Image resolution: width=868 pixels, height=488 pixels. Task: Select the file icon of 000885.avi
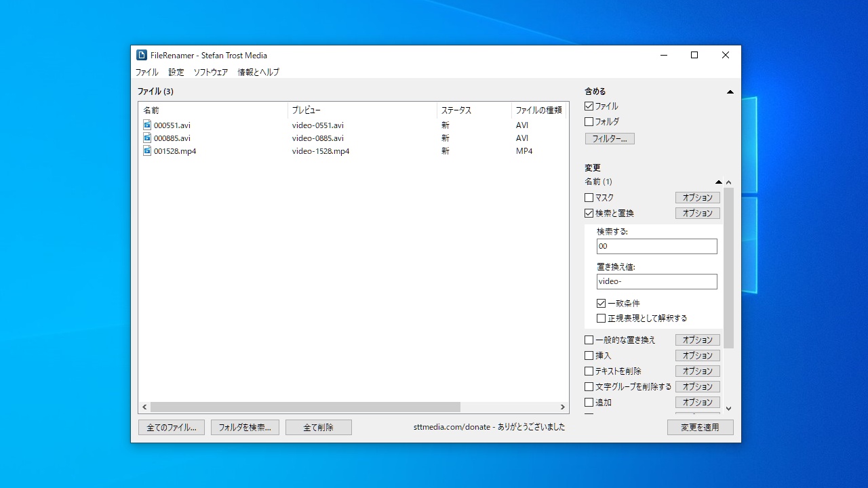click(x=147, y=138)
